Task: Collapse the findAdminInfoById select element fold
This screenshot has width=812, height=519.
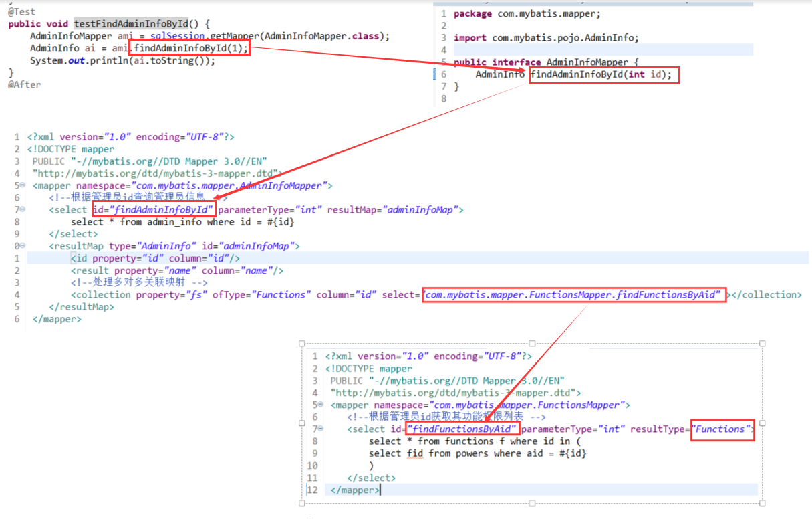Action: pos(23,209)
